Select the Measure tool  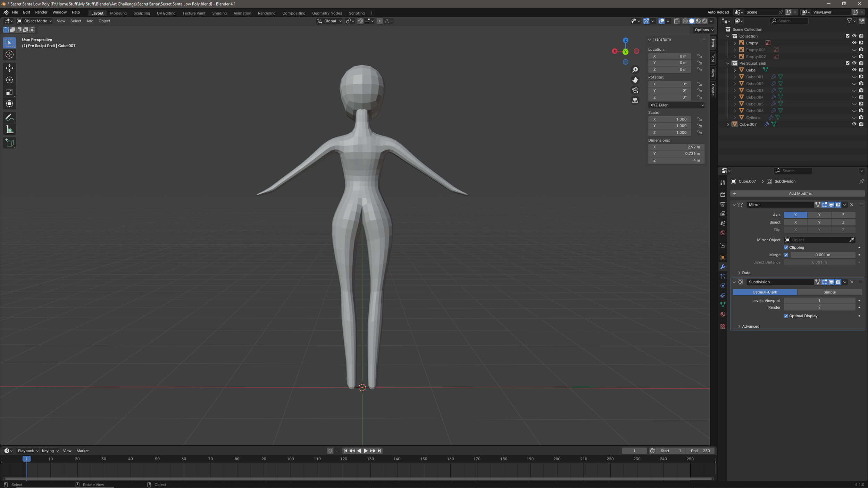point(9,129)
